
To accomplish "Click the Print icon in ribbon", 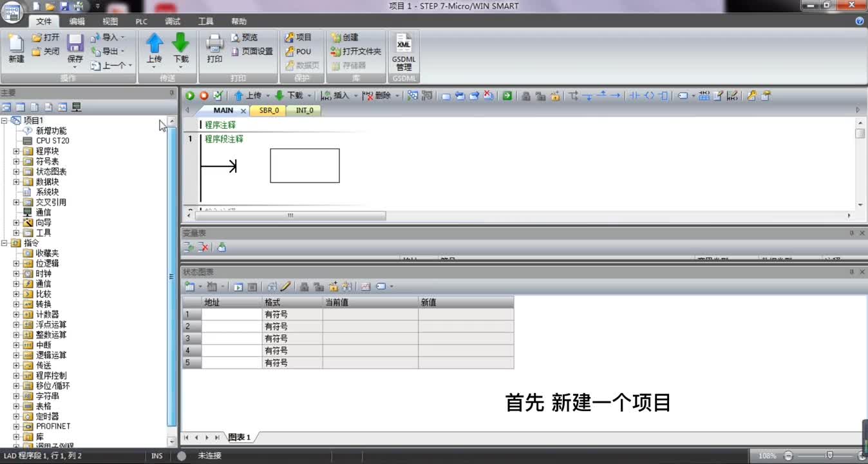I will coord(215,43).
